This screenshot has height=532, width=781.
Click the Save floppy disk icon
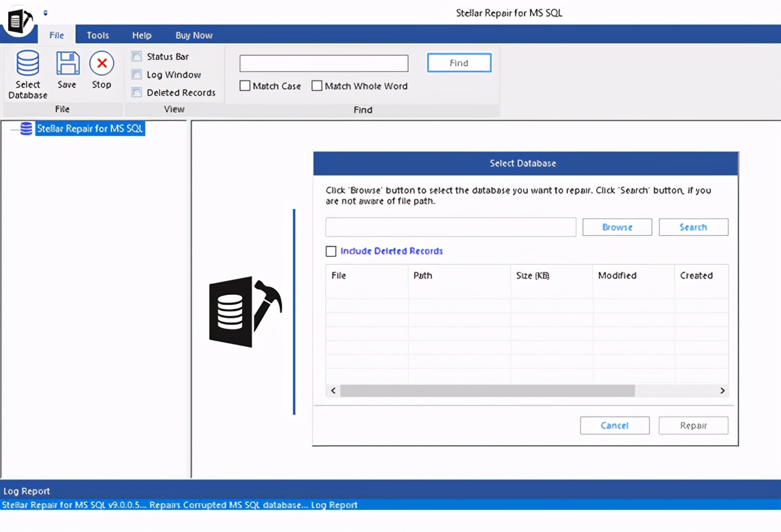coord(67,63)
